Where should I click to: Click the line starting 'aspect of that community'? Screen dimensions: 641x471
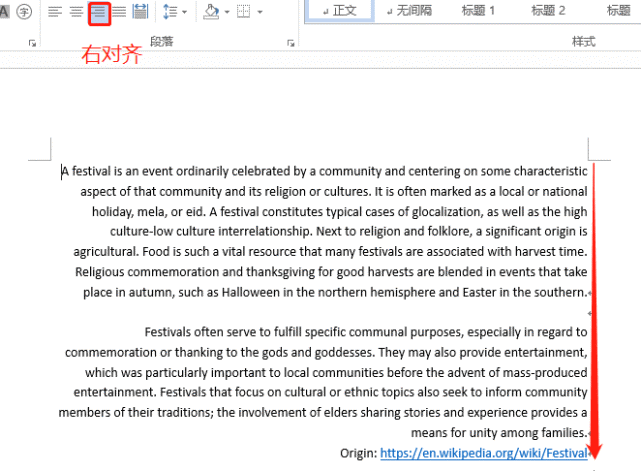(x=334, y=191)
